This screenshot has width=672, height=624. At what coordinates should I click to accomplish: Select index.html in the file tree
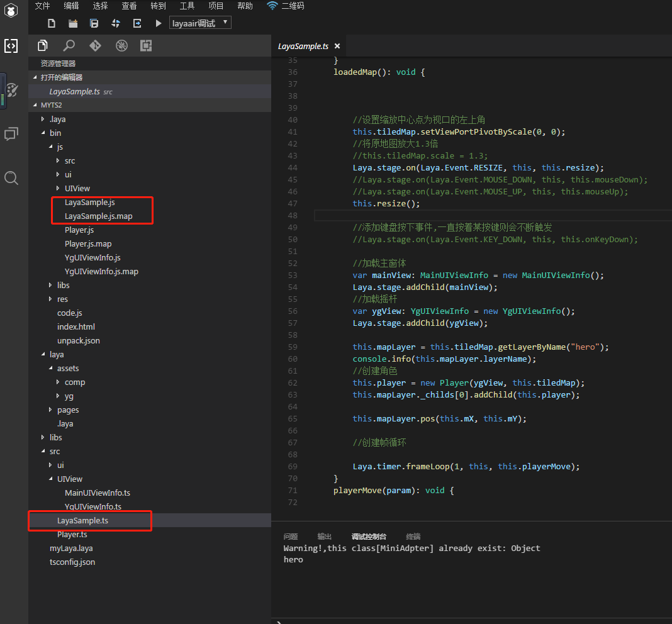tap(76, 326)
